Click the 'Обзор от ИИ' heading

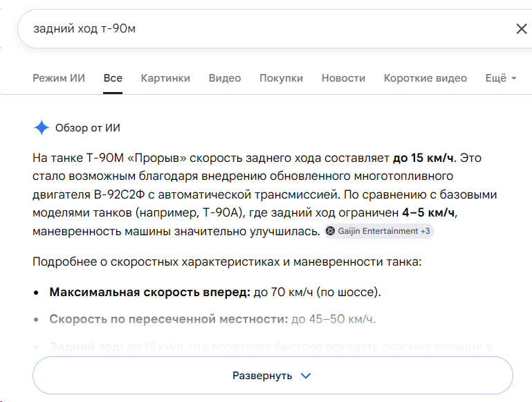(x=88, y=128)
